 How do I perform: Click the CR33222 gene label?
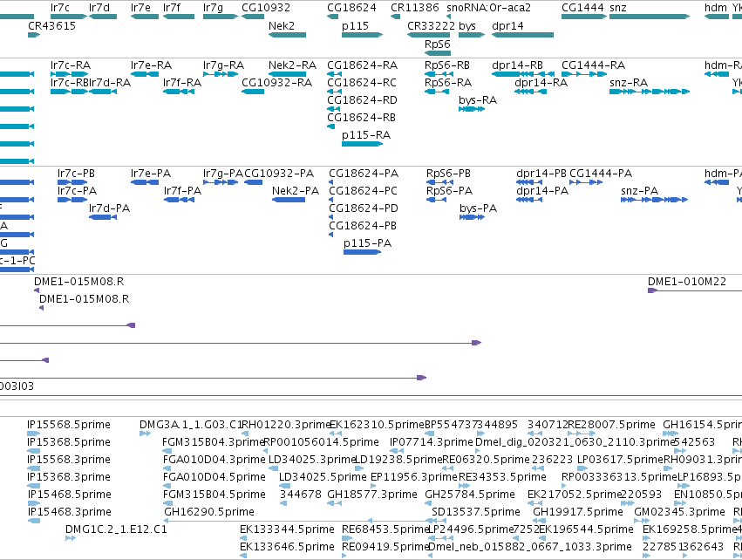coord(431,25)
